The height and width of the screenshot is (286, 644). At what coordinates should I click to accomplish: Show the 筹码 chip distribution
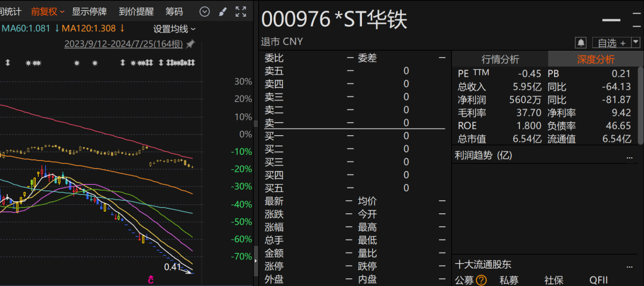coord(174,11)
